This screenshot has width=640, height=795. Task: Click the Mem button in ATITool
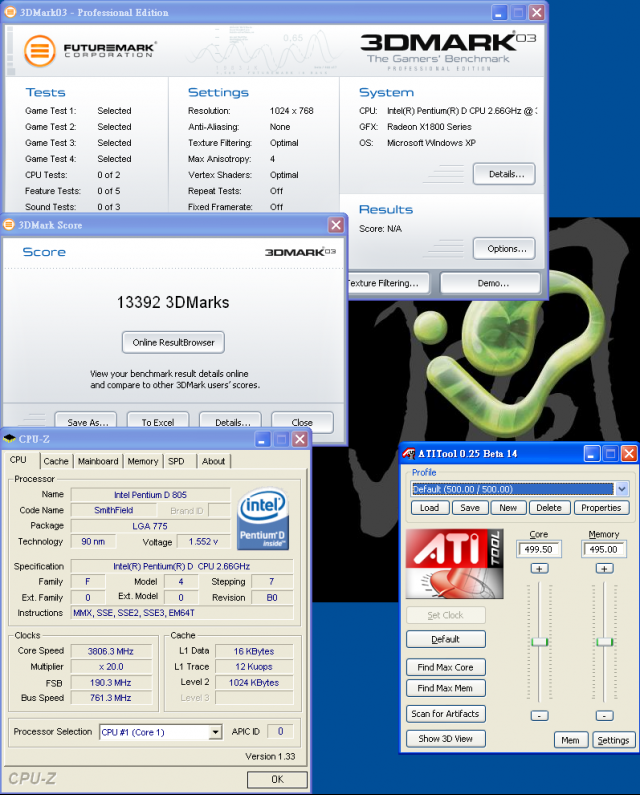pos(571,740)
